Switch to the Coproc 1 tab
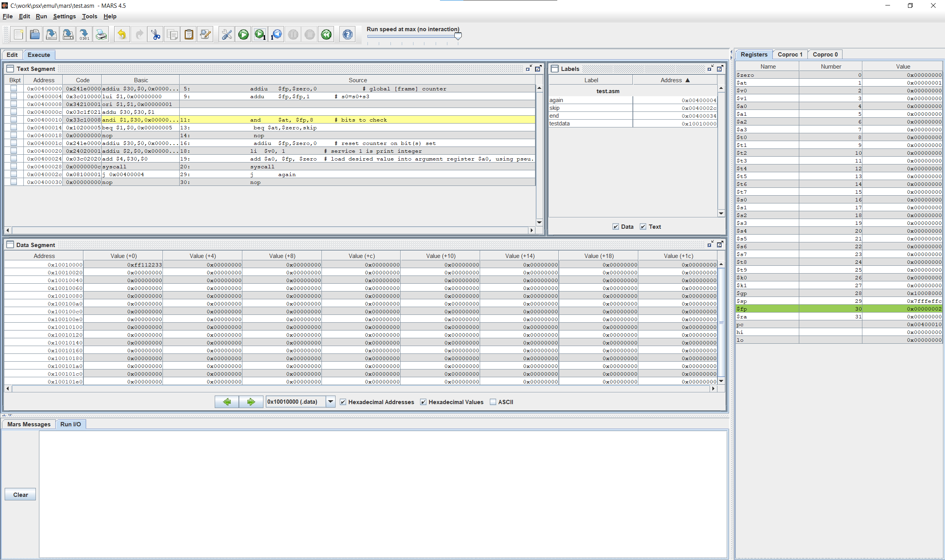Viewport: 945px width, 560px height. (x=790, y=55)
